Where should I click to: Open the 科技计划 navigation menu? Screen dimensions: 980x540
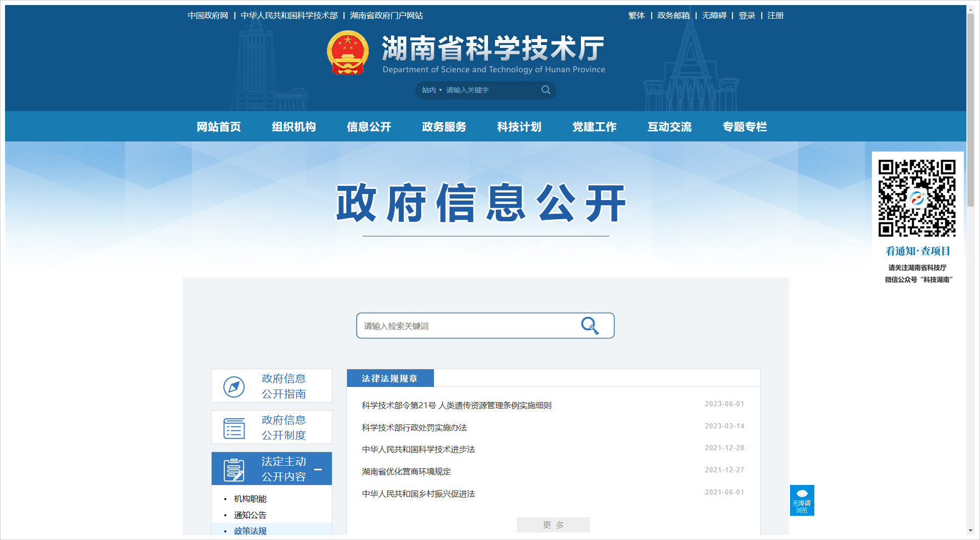click(x=519, y=127)
